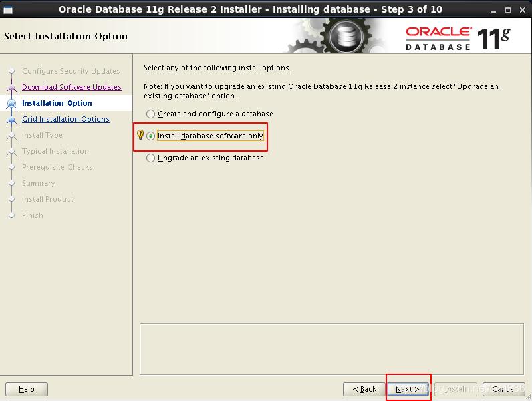
Task: Click the resize grip in bottom-right corner
Action: (x=527, y=397)
